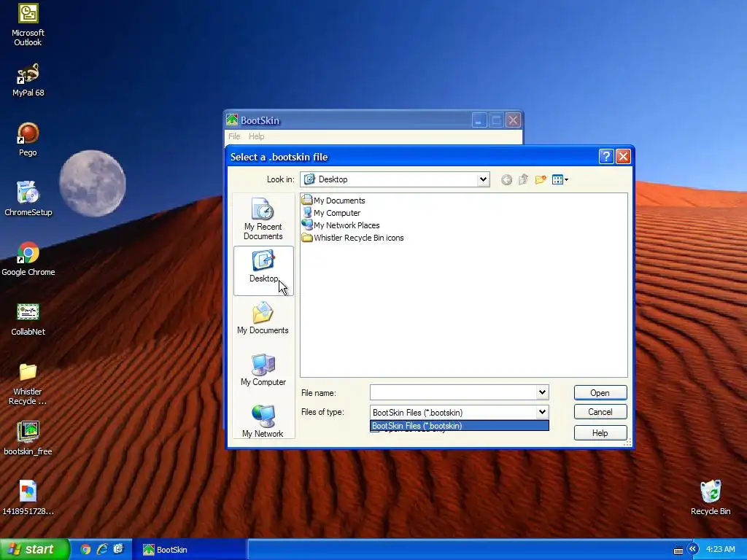
Task: Open File menu in BootSkin window
Action: click(234, 136)
